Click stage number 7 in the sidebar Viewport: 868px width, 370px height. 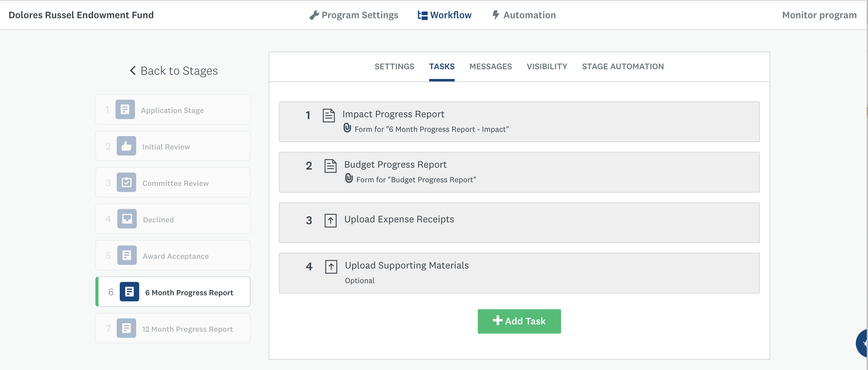click(x=108, y=328)
